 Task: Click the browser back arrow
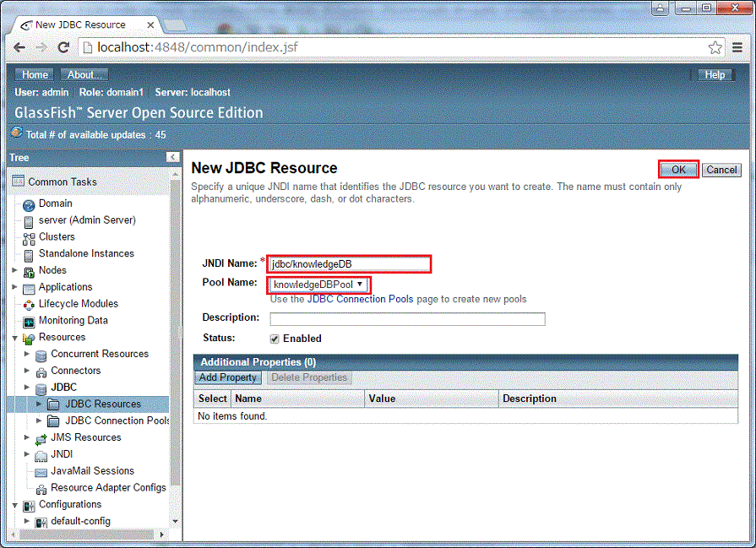pyautogui.click(x=19, y=47)
